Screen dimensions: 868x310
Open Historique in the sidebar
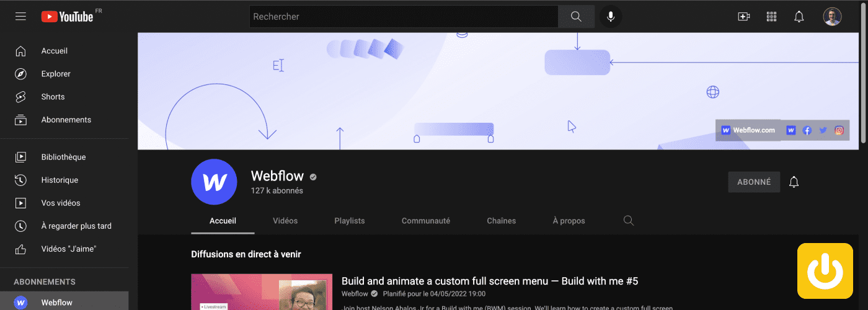[64, 180]
